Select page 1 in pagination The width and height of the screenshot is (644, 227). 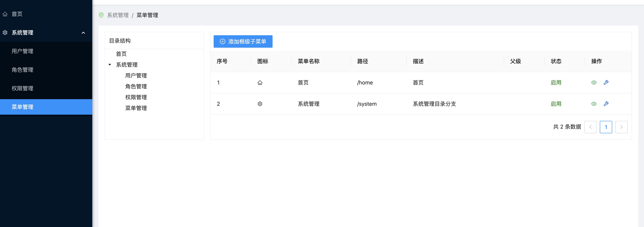point(606,127)
